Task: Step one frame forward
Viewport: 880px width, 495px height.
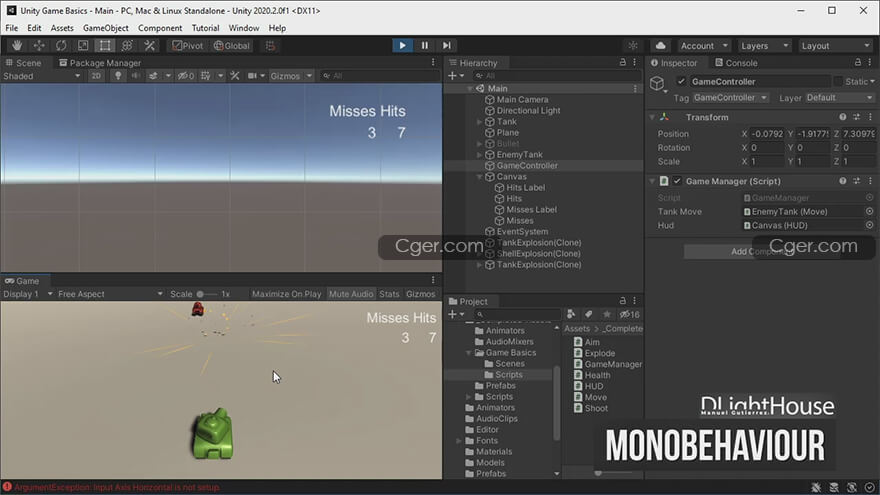Action: click(446, 45)
